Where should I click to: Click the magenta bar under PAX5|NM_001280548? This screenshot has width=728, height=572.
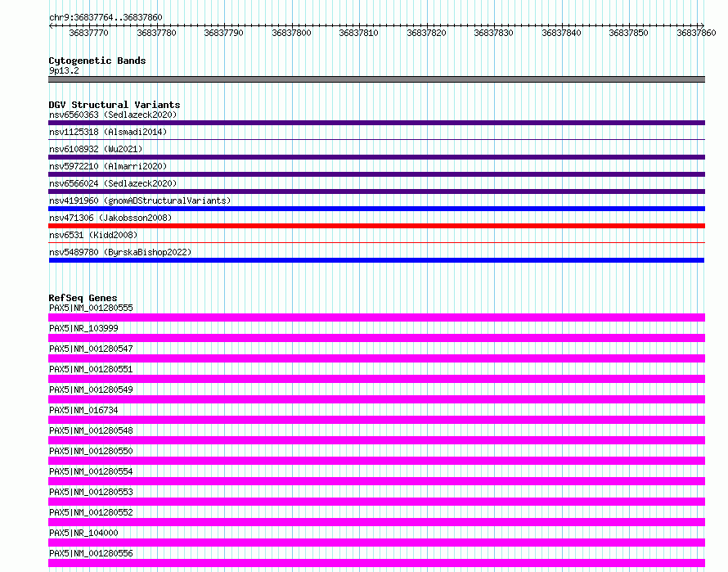(376, 440)
